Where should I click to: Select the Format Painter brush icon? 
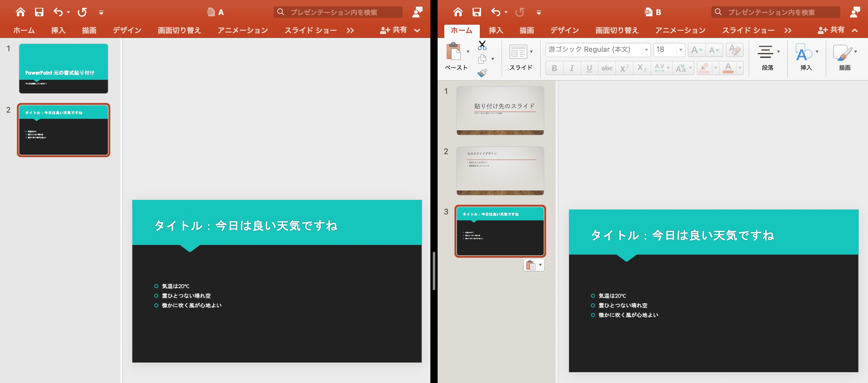point(482,73)
